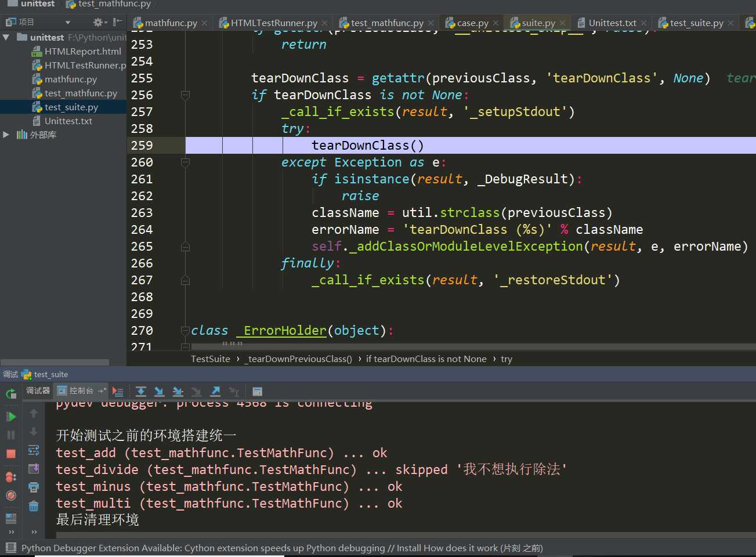This screenshot has height=557, width=756.
Task: Select test_mathfunc.py in project tree
Action: [75, 93]
